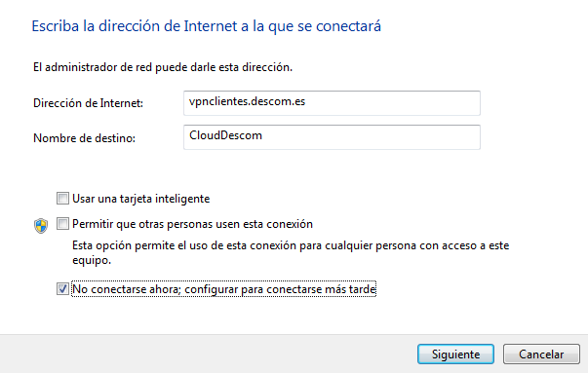Viewport: 588px width, 373px height.
Task: Focus the Nombre de destino field
Action: pos(332,137)
